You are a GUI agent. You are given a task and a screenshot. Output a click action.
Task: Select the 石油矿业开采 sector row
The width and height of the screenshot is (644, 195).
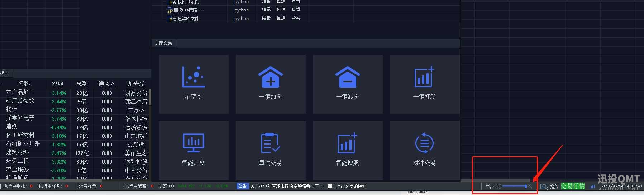(x=23, y=144)
